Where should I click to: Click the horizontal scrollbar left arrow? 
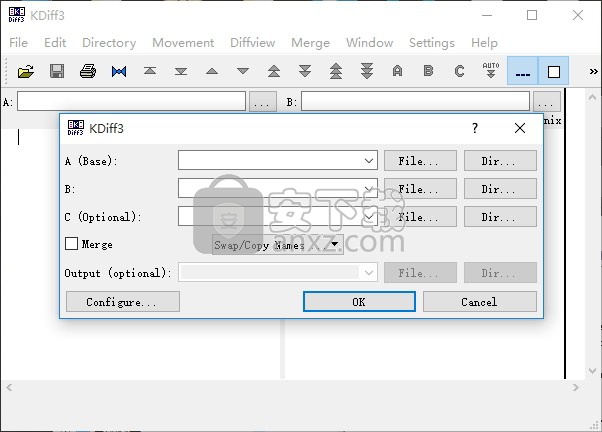[9, 387]
